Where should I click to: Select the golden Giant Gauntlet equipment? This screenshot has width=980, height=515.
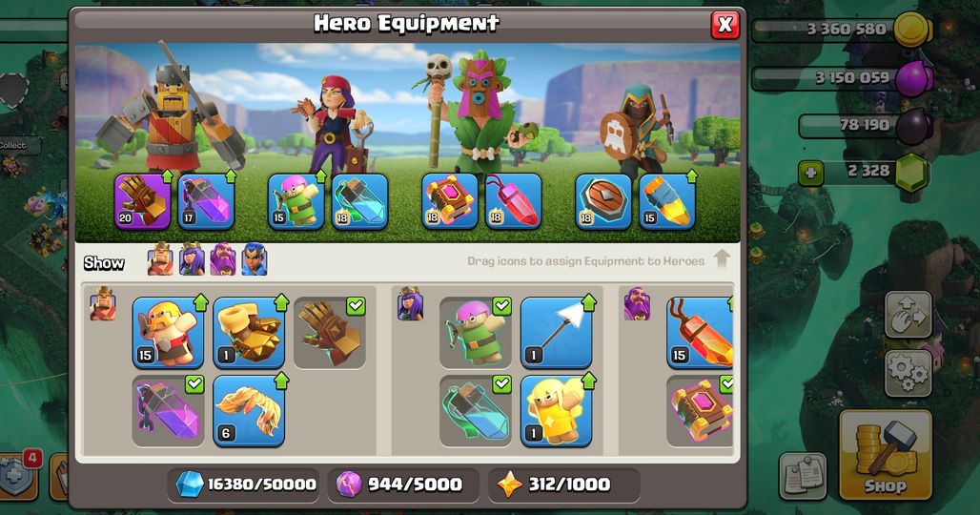(x=249, y=333)
